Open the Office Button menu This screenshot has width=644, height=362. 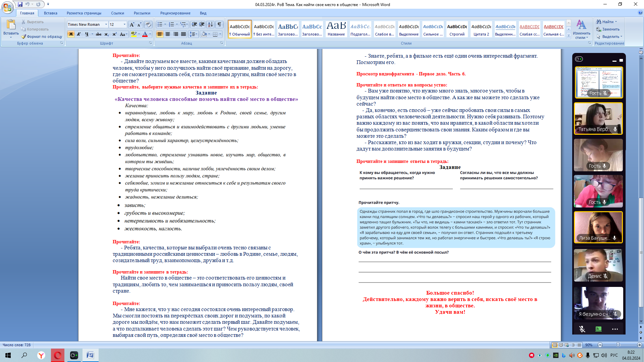click(7, 7)
